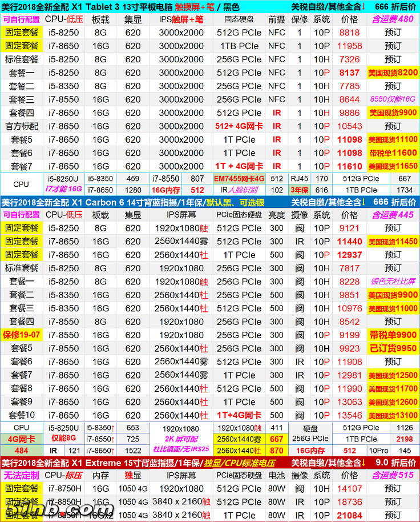420x522 pixels.
Task: Select the 美国现货13100 cell
Action: coord(393,415)
